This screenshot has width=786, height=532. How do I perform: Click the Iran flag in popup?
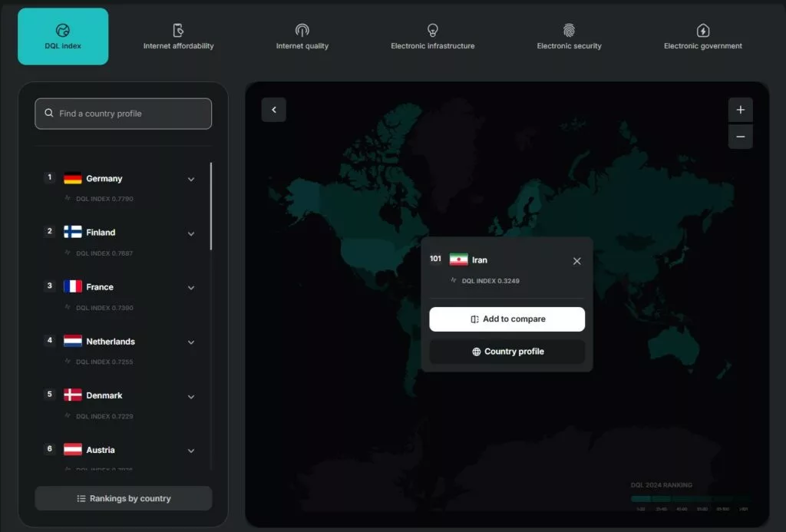coord(458,259)
